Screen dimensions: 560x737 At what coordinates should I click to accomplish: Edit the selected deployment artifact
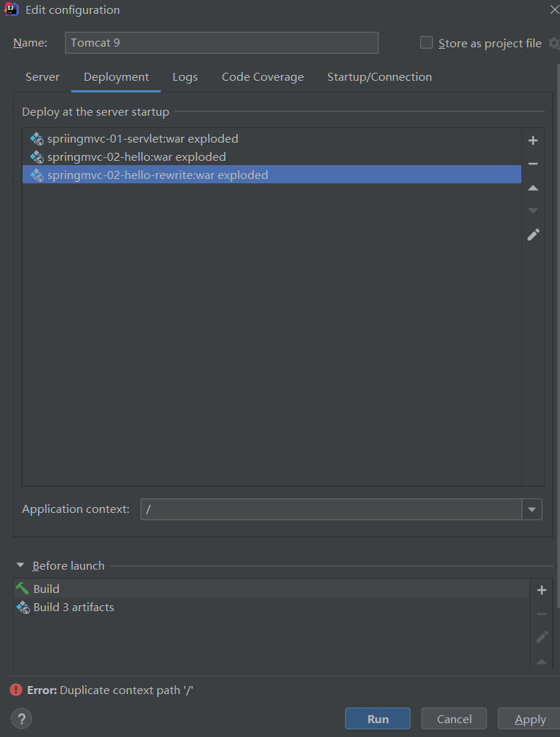533,234
